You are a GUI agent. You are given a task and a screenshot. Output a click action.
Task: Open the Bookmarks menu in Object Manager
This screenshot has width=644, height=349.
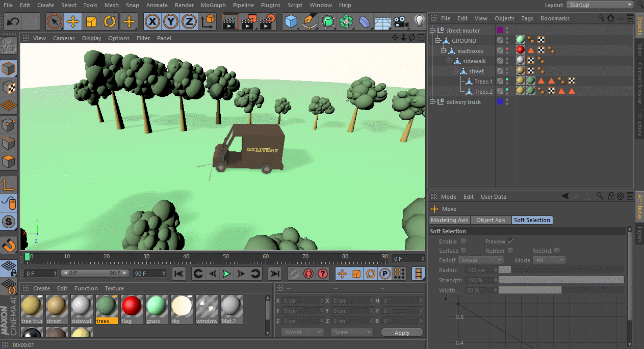555,18
